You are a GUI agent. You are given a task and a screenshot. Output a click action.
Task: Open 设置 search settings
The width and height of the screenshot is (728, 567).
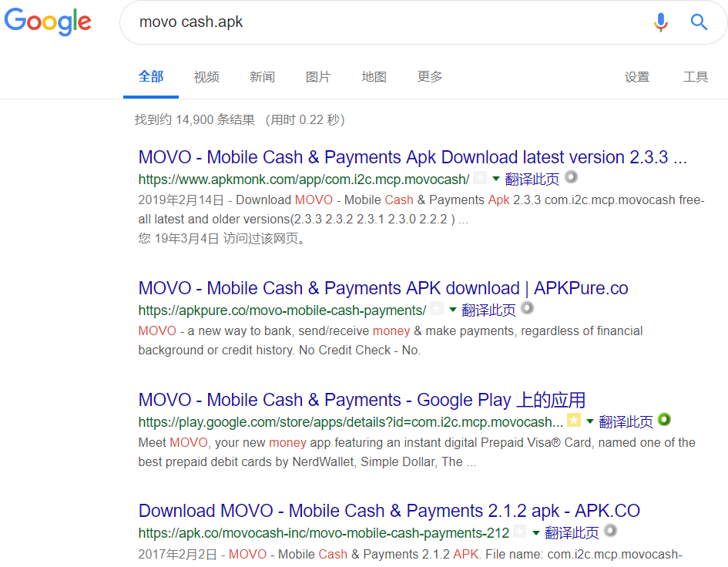[x=637, y=76]
